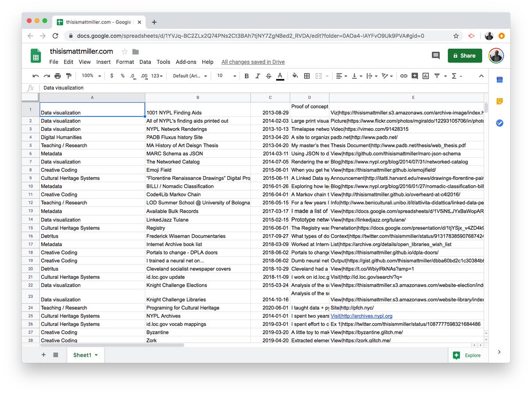Open the File menu
The height and width of the screenshot is (394, 532).
tap(54, 62)
